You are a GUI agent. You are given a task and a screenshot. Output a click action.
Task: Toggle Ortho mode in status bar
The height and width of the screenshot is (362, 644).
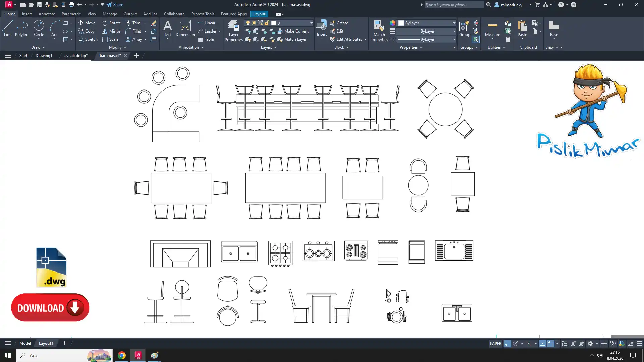(x=507, y=344)
